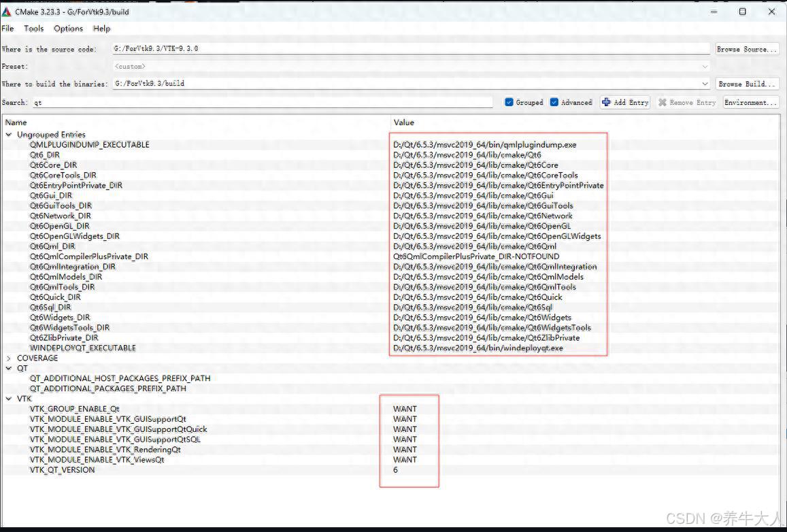Open the Tools menu
787x532 pixels.
coord(33,28)
